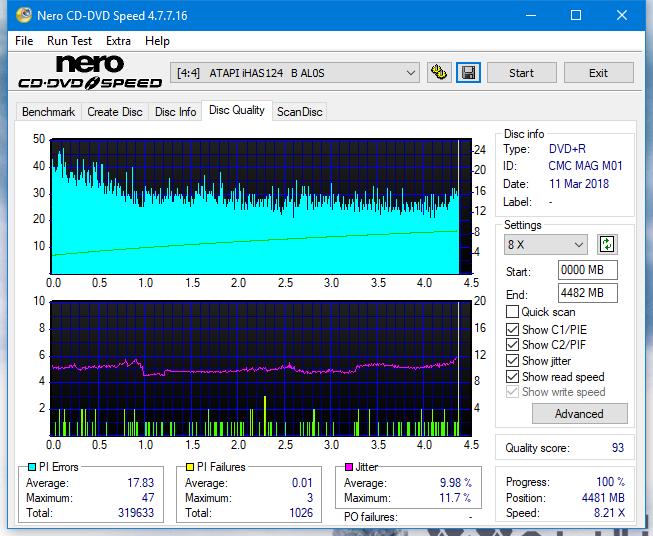653x536 pixels.
Task: Click the disc type DVD+R
Action: (567, 149)
